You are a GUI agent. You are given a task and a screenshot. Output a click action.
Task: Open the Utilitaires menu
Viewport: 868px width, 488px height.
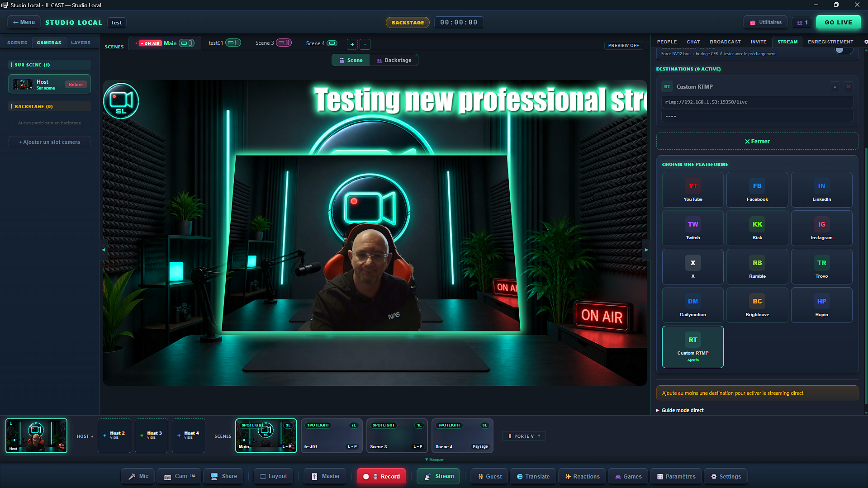point(765,22)
